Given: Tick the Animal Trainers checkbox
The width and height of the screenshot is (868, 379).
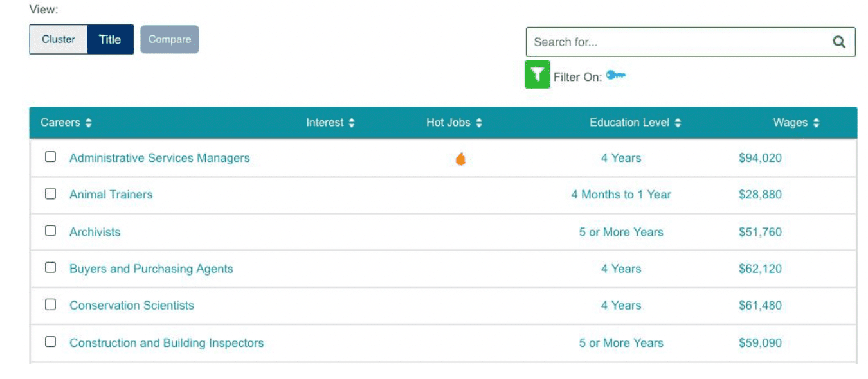Looking at the screenshot, I should (50, 194).
